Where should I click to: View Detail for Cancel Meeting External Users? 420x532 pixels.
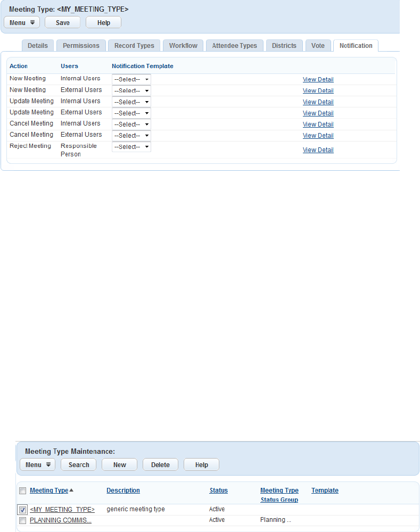(318, 135)
